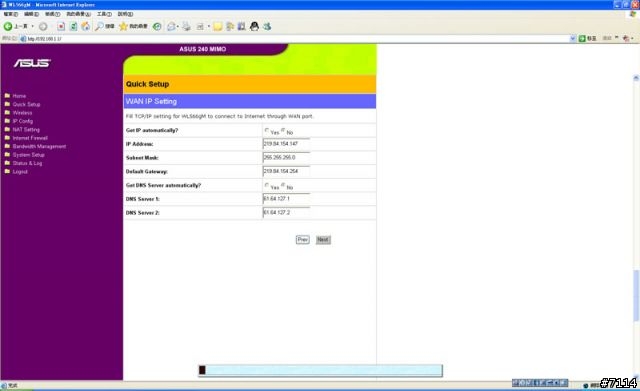Click the Messenger icon after the penguin

pos(267,27)
